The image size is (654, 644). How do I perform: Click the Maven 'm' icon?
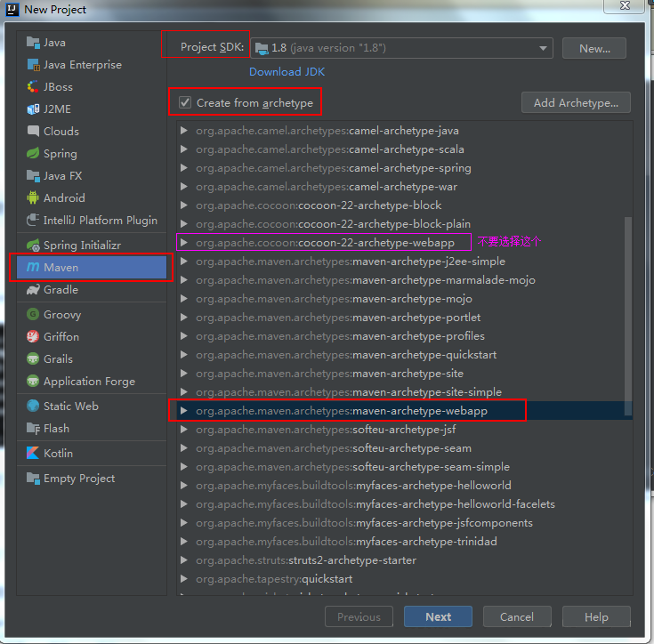tap(33, 267)
